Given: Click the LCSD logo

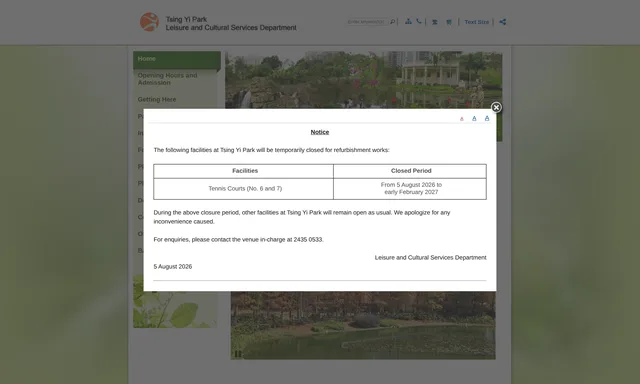Looking at the screenshot, I should (x=149, y=22).
